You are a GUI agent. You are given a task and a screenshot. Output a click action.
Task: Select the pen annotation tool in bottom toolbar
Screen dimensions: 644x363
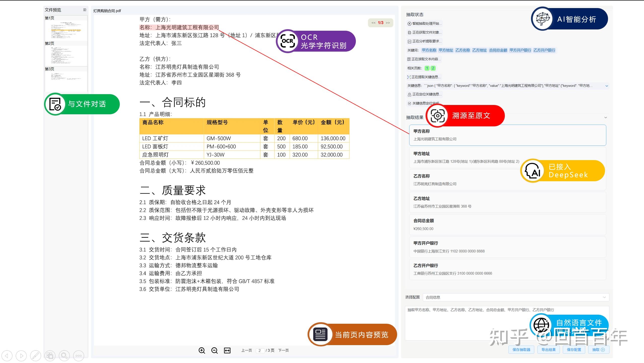pyautogui.click(x=35, y=356)
